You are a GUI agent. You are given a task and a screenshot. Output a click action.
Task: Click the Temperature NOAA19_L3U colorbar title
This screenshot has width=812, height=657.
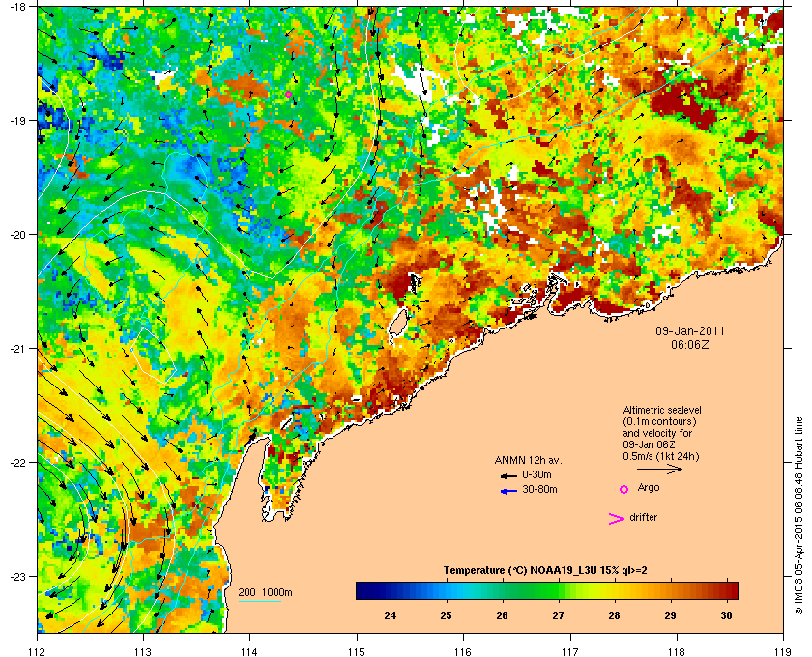[x=545, y=571]
